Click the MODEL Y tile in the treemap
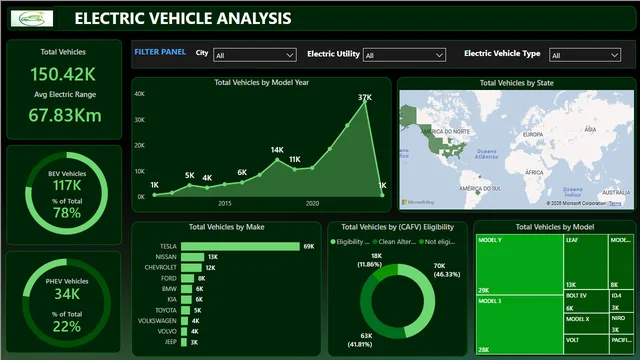Image resolution: width=640 pixels, height=360 pixels. (x=520, y=264)
